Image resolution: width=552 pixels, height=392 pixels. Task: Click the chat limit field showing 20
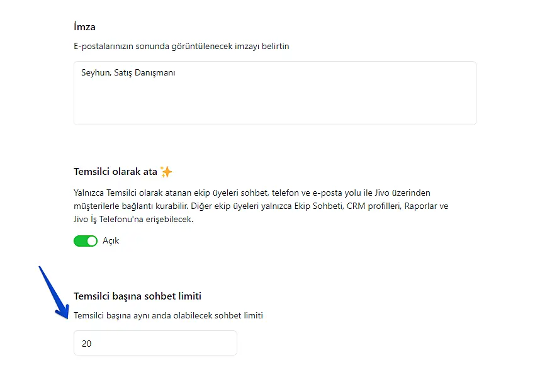pyautogui.click(x=155, y=344)
